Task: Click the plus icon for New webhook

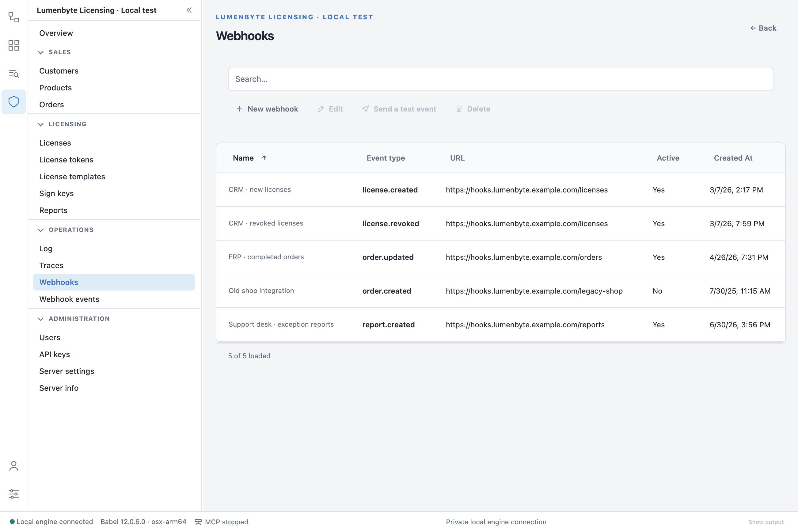Action: 240,109
